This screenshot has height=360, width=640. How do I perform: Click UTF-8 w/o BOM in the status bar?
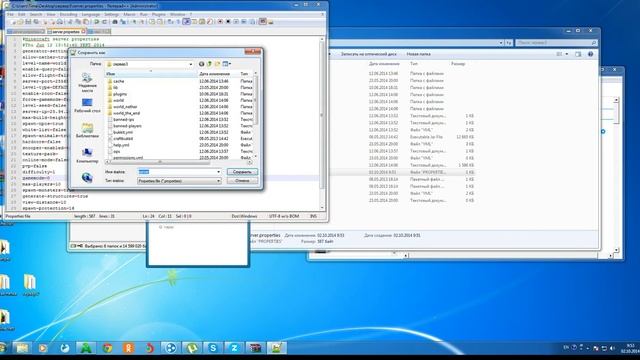pos(284,216)
